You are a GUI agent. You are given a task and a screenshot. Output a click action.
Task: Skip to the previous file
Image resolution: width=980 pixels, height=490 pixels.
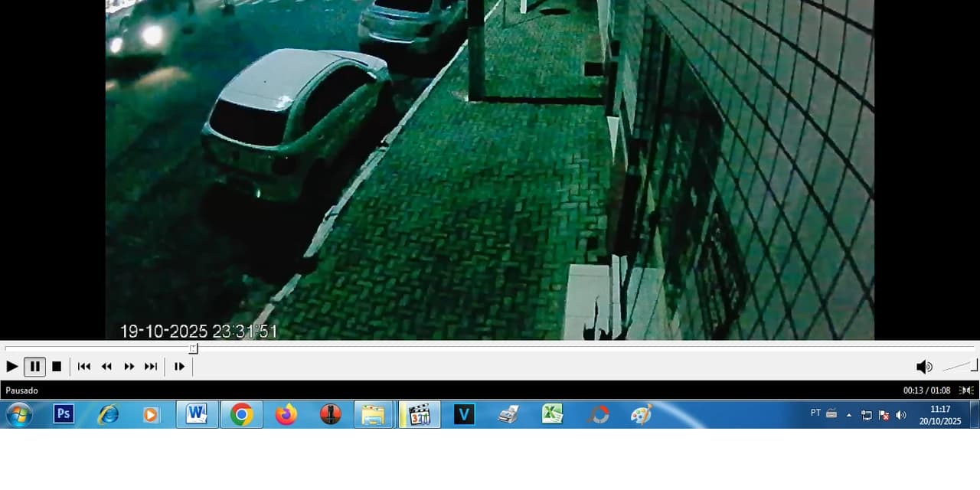[84, 367]
